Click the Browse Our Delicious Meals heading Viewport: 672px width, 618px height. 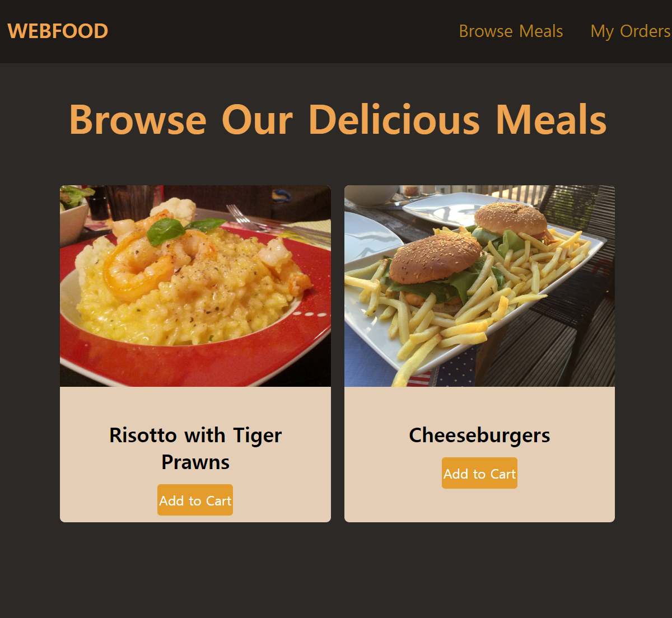[x=338, y=119]
